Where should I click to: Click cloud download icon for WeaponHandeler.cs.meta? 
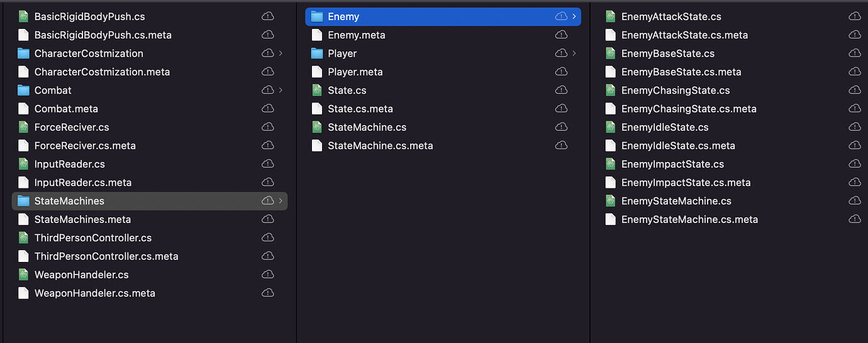(x=267, y=293)
